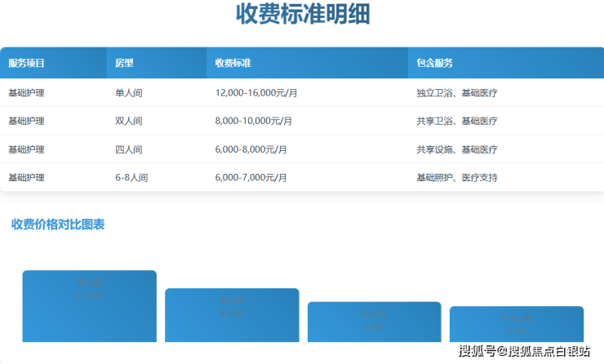Viewport: 604px width, 364px height.
Task: Click the 搜狐号@搜狐焦点白银站 watermark
Action: click(524, 352)
